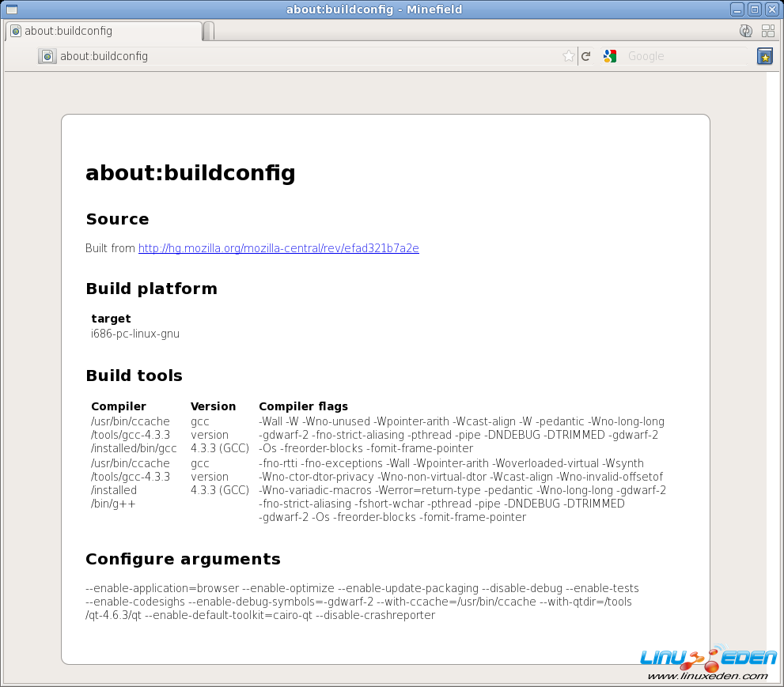Click the favicon on the about:buildconfig tab
The width and height of the screenshot is (784, 687).
pyautogui.click(x=16, y=31)
